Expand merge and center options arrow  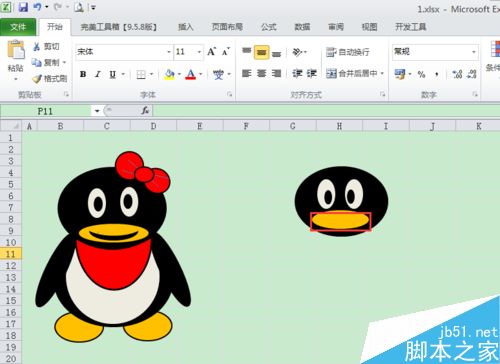coord(382,73)
